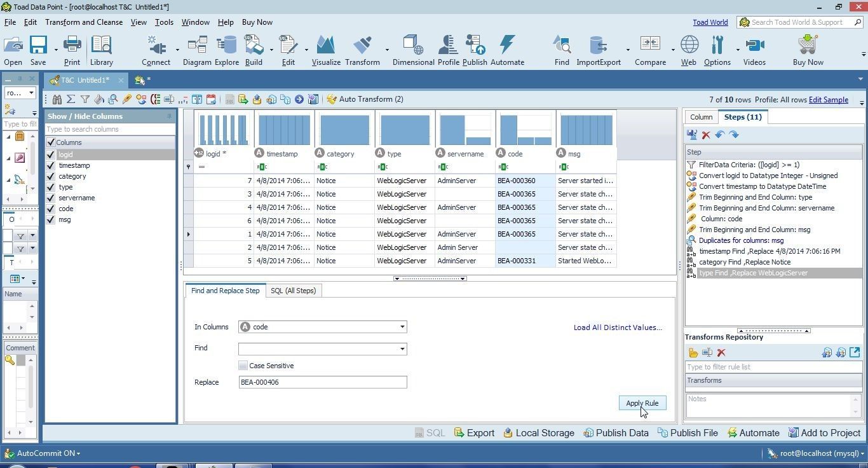Screen dimensions: 868x468
Task: Click the save steps icon in Steps panel
Action: pyautogui.click(x=692, y=135)
